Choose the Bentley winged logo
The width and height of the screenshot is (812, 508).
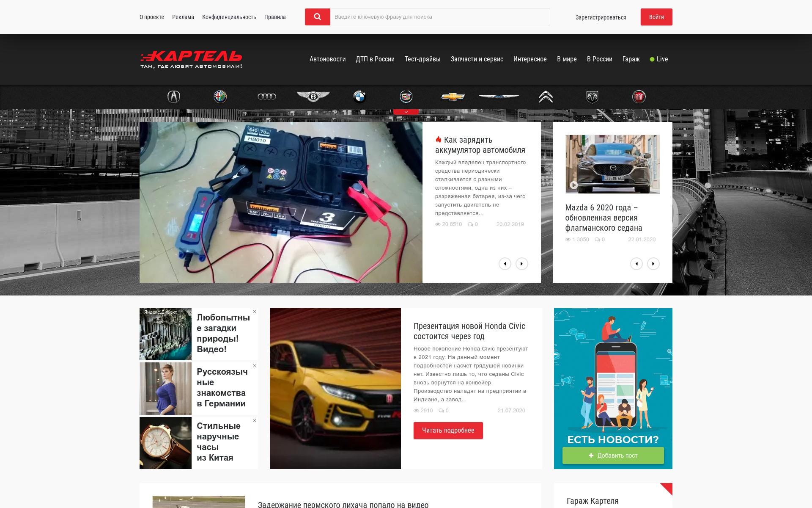pos(313,97)
